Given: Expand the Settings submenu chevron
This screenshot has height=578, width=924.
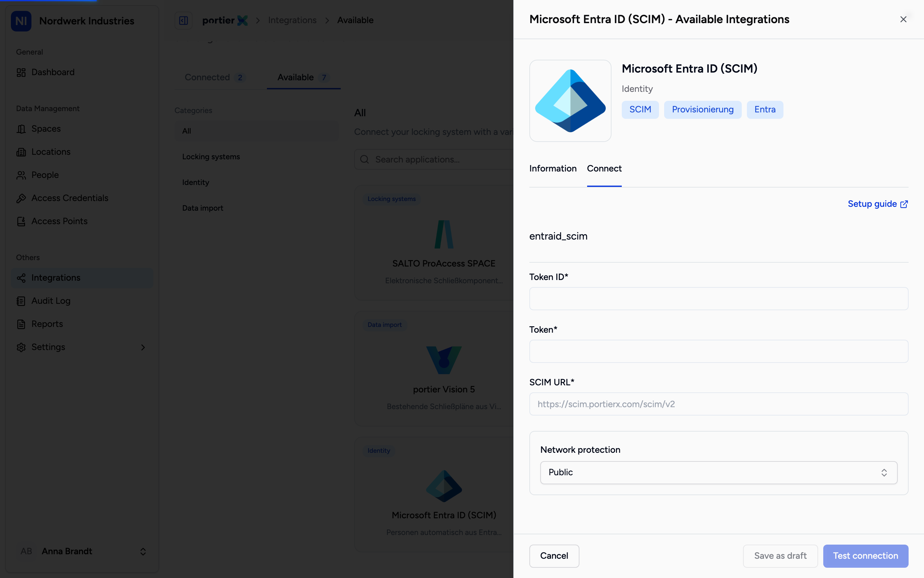Looking at the screenshot, I should (143, 347).
